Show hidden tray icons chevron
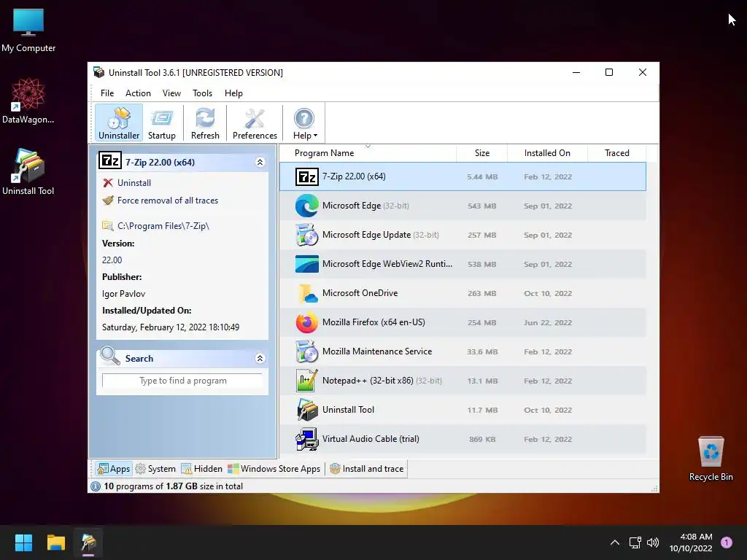This screenshot has width=747, height=560. click(x=615, y=542)
